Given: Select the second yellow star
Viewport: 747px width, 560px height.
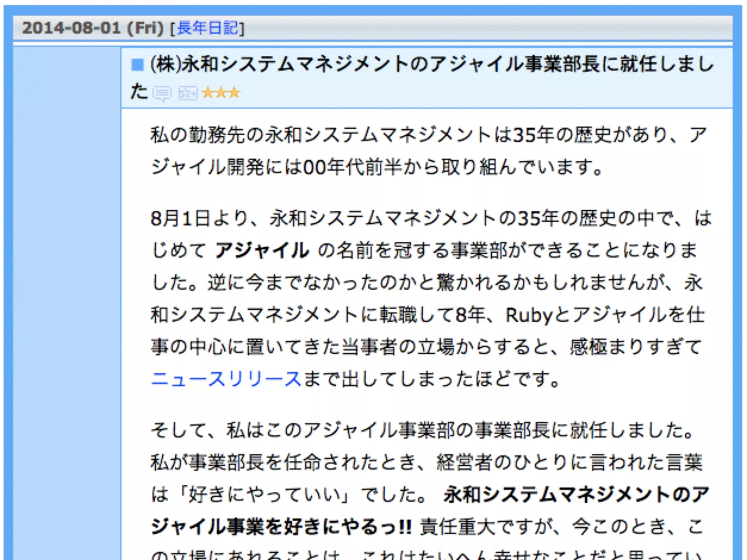Looking at the screenshot, I should point(221,93).
